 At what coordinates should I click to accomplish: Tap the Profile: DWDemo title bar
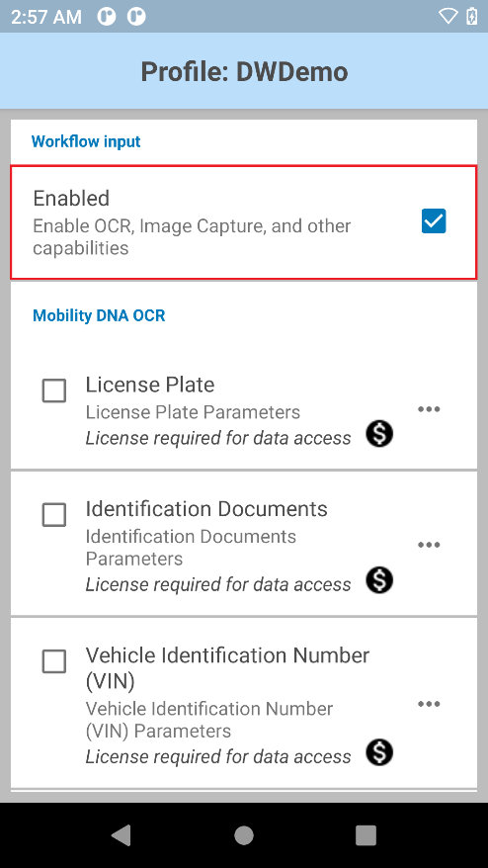(x=244, y=71)
